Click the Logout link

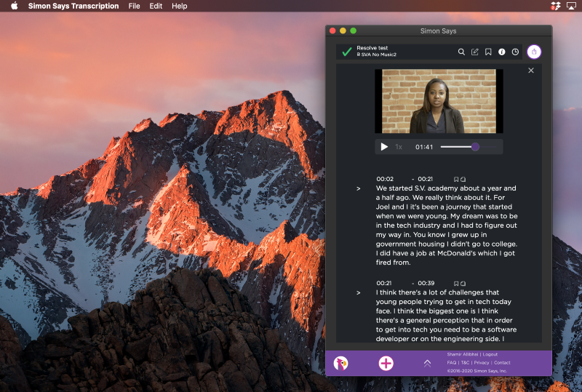490,354
